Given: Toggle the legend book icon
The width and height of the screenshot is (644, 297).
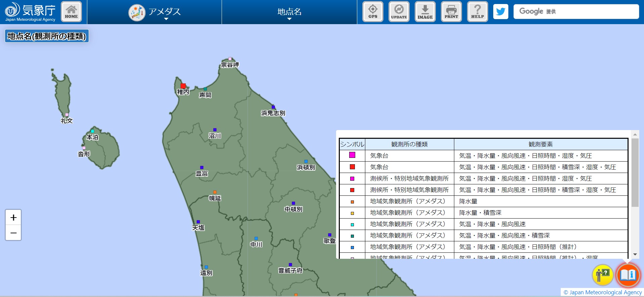Looking at the screenshot, I should [628, 275].
